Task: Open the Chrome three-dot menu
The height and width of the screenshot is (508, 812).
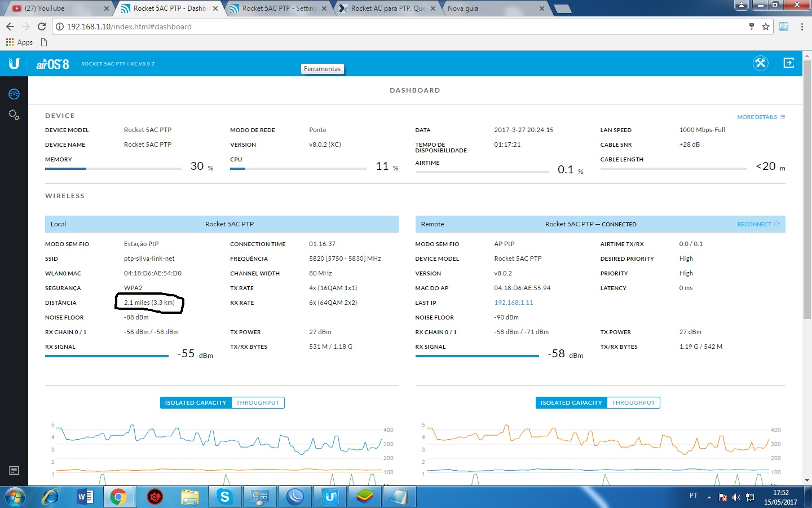Action: point(802,27)
